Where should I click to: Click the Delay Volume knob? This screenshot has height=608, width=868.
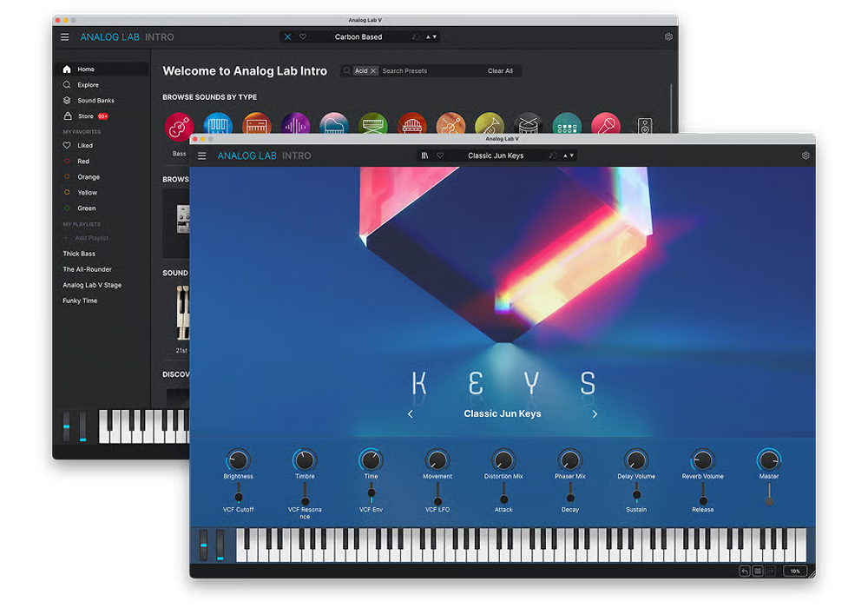[636, 459]
